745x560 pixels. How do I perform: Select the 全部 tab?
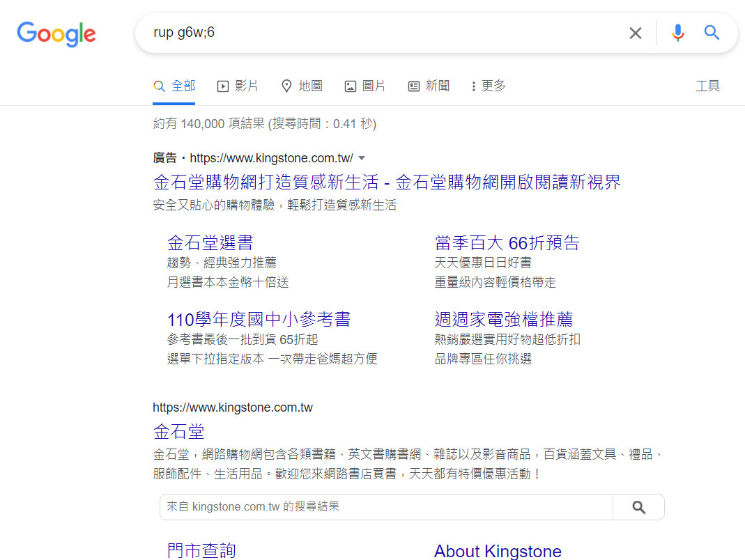(x=174, y=86)
